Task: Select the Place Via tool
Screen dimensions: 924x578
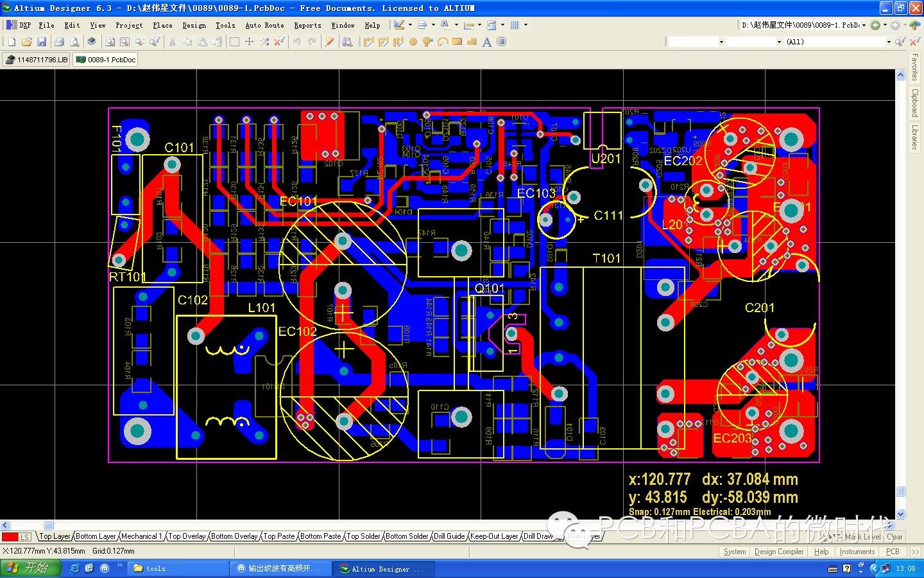Action: pyautogui.click(x=428, y=42)
